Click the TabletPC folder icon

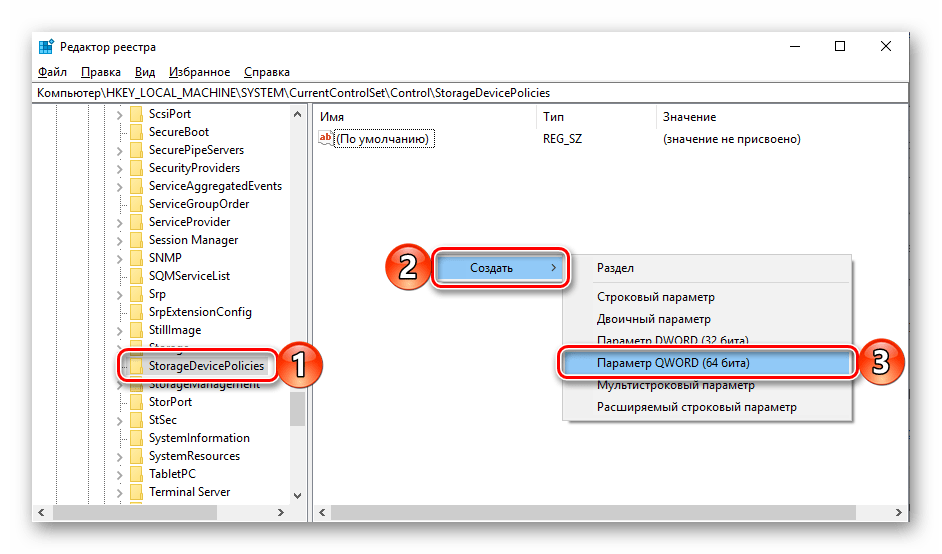pos(137,474)
